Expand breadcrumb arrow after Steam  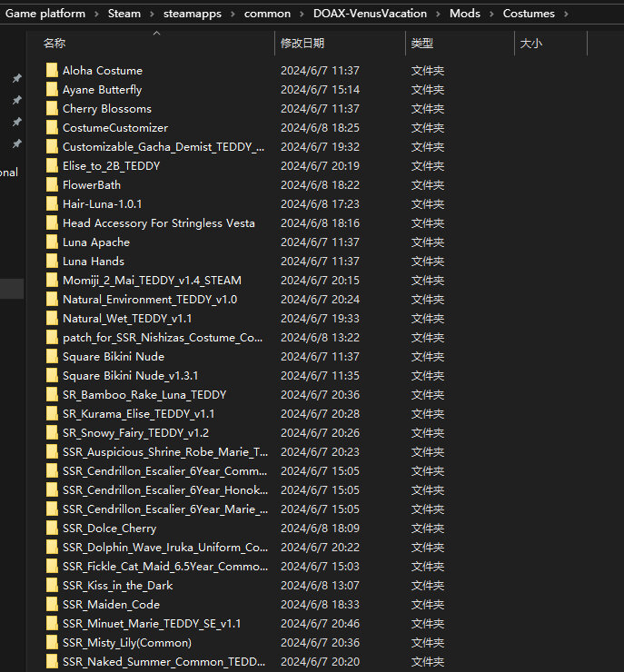tap(152, 15)
